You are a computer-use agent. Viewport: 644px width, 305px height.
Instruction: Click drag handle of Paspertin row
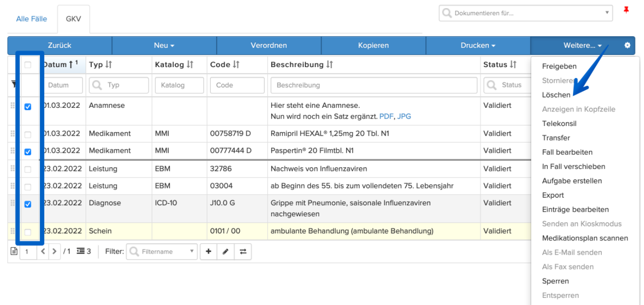[13, 150]
